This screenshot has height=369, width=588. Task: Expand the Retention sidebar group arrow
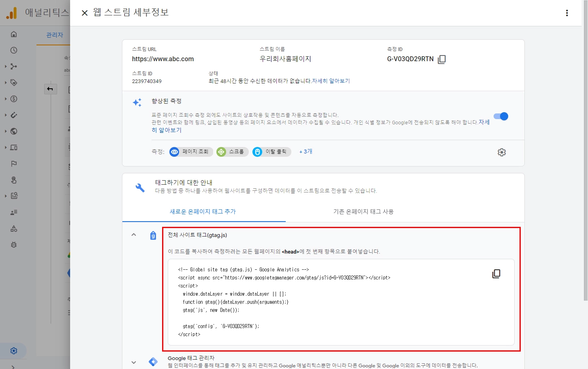click(6, 115)
